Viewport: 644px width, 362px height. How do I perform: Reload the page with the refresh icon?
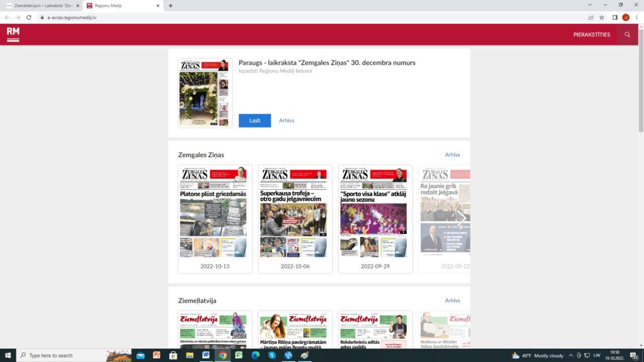[29, 18]
